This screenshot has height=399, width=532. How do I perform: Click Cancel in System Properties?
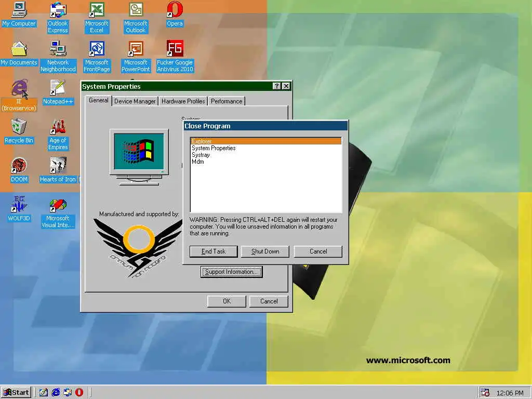pos(269,301)
